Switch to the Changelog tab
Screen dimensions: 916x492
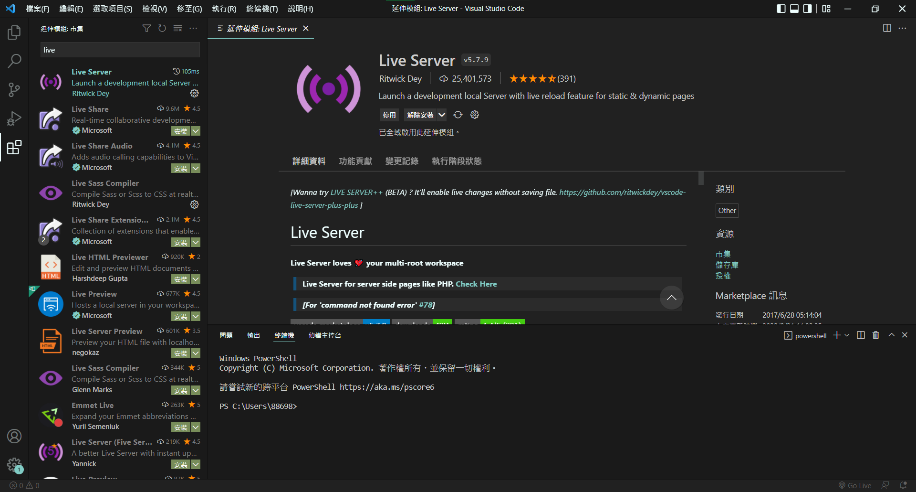(x=402, y=161)
